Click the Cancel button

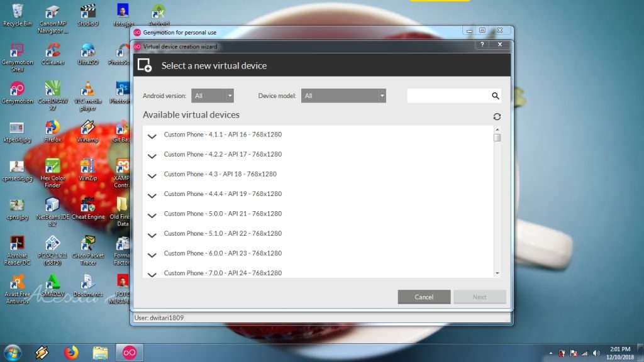(x=424, y=297)
